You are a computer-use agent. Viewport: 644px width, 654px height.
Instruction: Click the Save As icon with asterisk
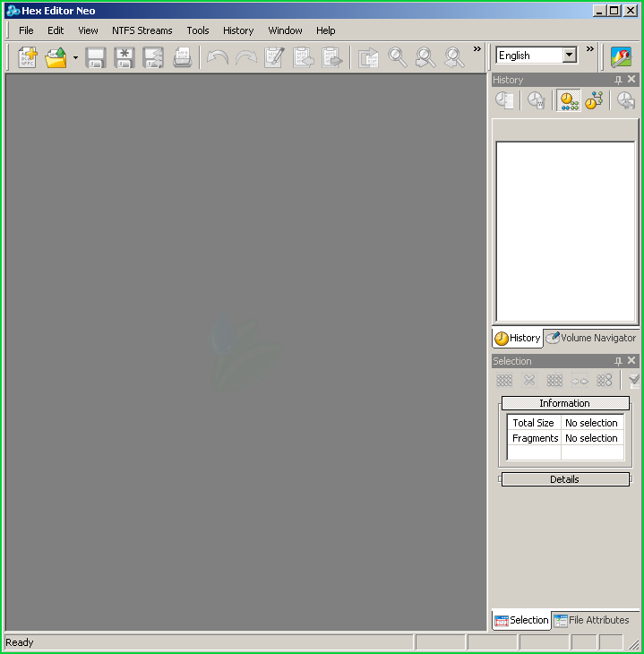(125, 57)
